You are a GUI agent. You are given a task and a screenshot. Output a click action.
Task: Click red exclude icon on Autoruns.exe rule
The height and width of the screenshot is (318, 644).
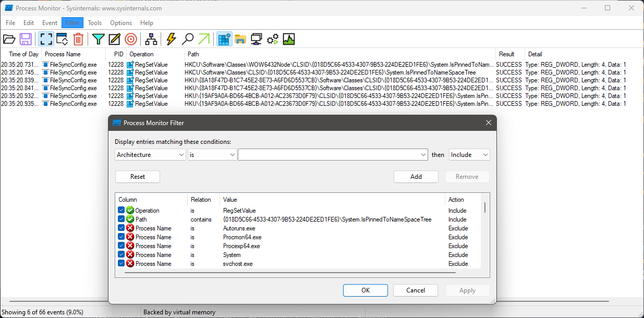click(130, 228)
